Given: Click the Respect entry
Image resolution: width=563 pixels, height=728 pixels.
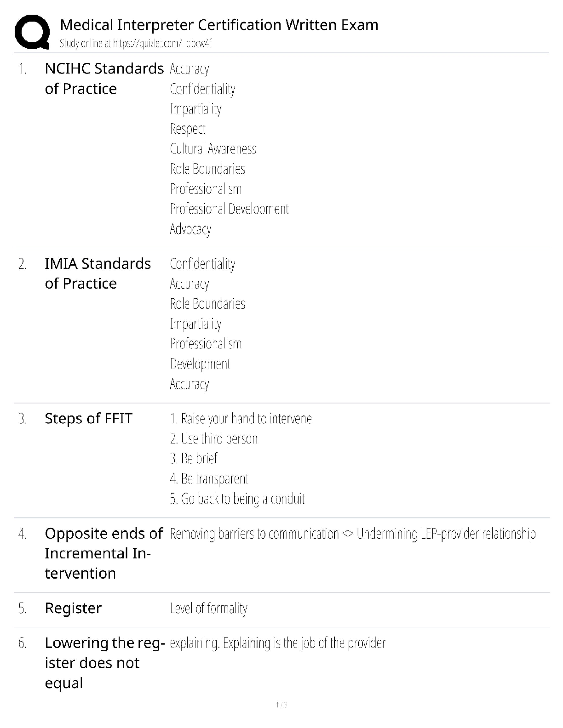Looking at the screenshot, I should (x=188, y=129).
